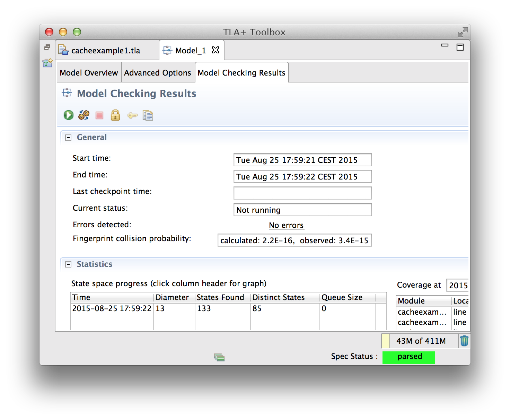Click the stacked windows icon in status bar
Viewport: 510px width, 420px height.
pyautogui.click(x=219, y=357)
